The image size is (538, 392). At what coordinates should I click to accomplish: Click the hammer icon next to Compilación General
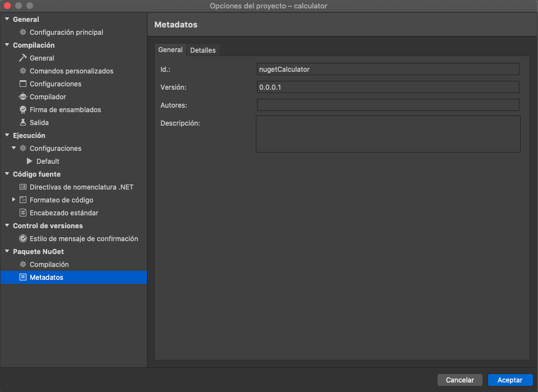pyautogui.click(x=23, y=58)
